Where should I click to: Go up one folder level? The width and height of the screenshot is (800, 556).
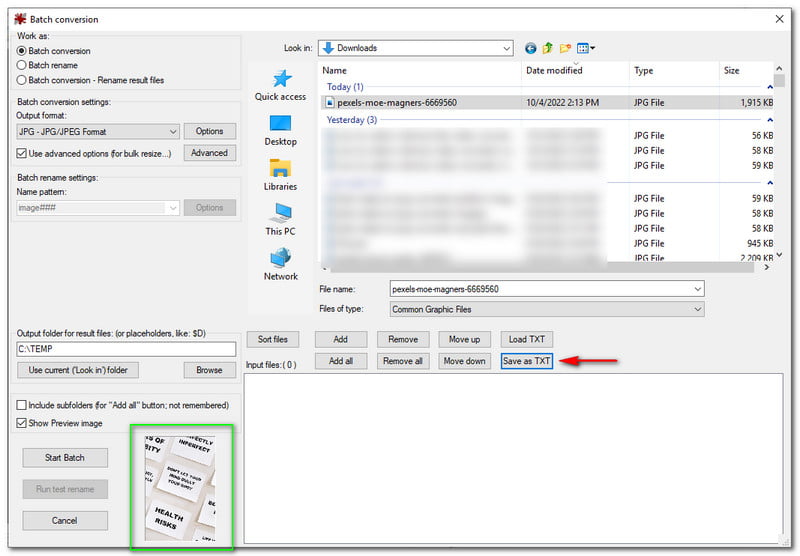547,48
